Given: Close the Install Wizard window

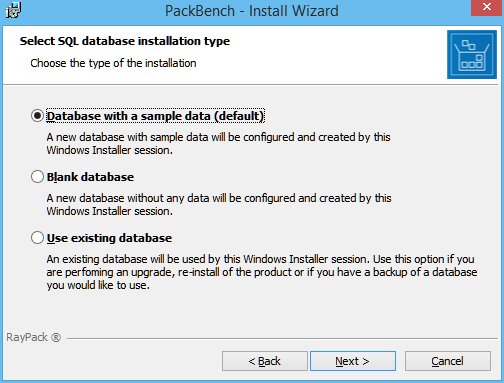Looking at the screenshot, I should click(487, 7).
